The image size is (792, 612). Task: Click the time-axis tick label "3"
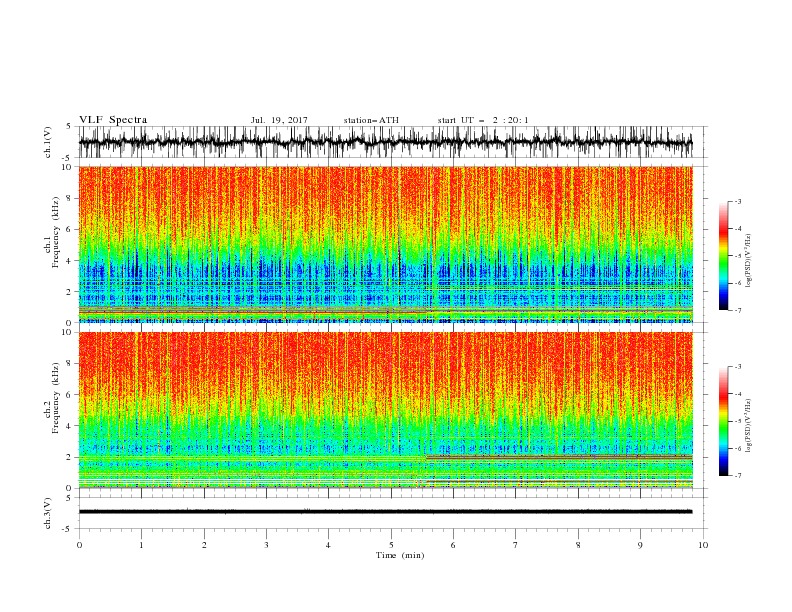coord(266,545)
